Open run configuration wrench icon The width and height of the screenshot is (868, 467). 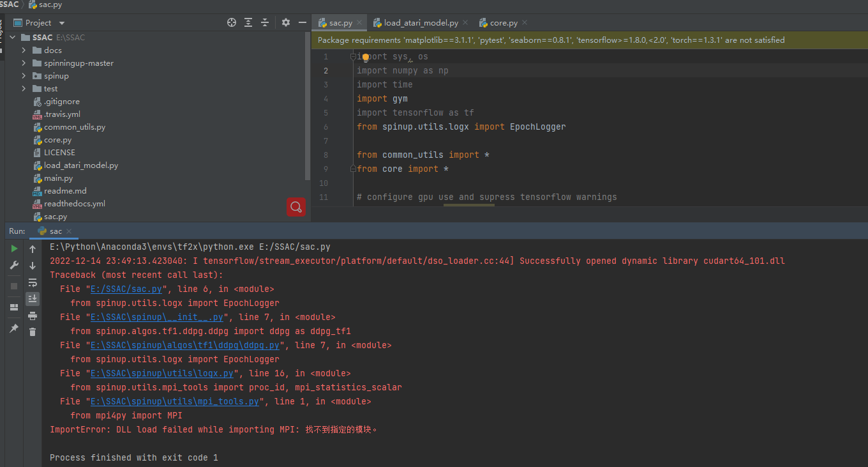click(14, 265)
